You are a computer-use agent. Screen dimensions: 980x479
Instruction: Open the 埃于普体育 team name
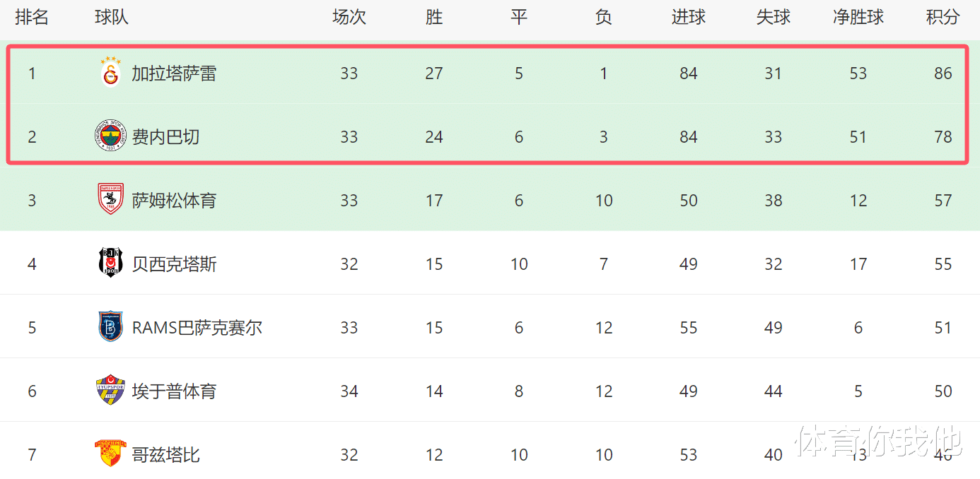click(174, 391)
